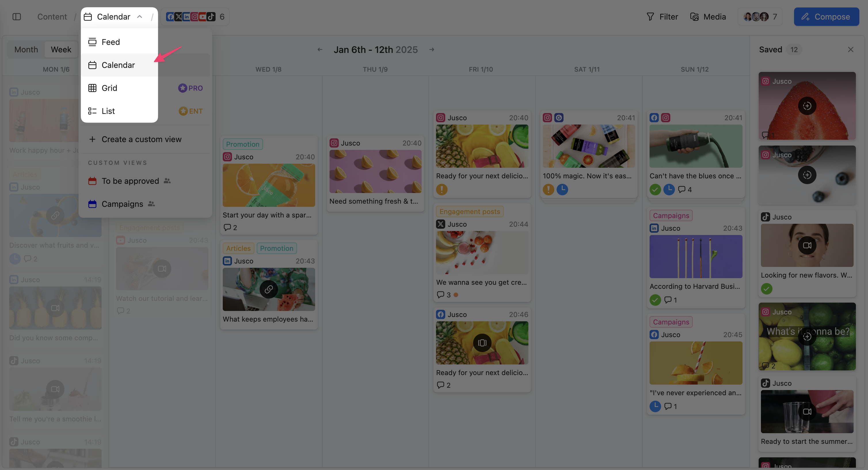Open team members avatars list

[756, 16]
